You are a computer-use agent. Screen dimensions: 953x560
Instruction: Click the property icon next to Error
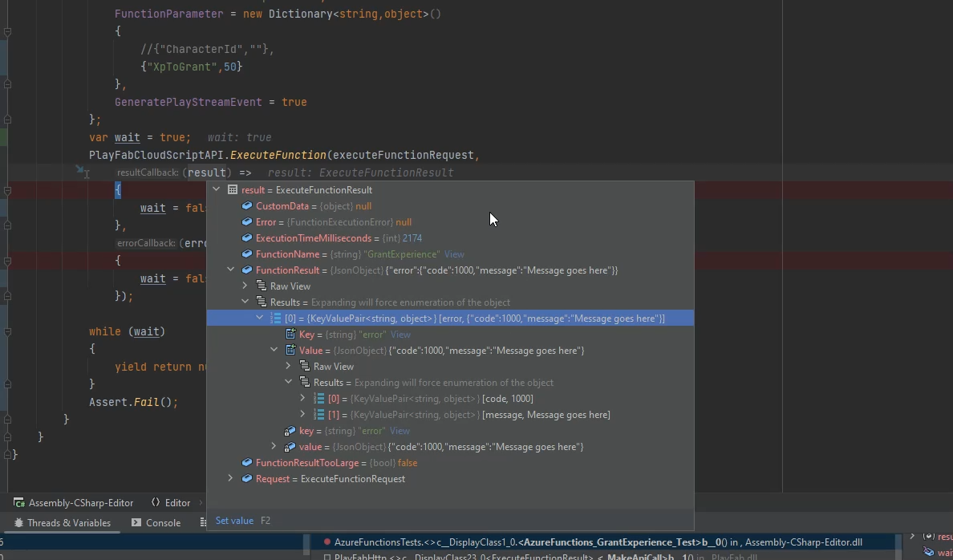coord(247,222)
